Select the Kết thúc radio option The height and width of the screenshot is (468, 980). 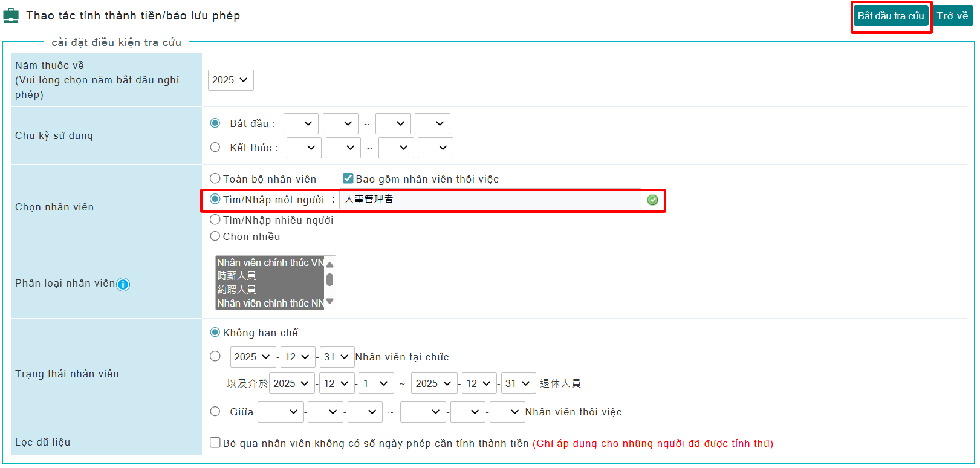[x=215, y=147]
